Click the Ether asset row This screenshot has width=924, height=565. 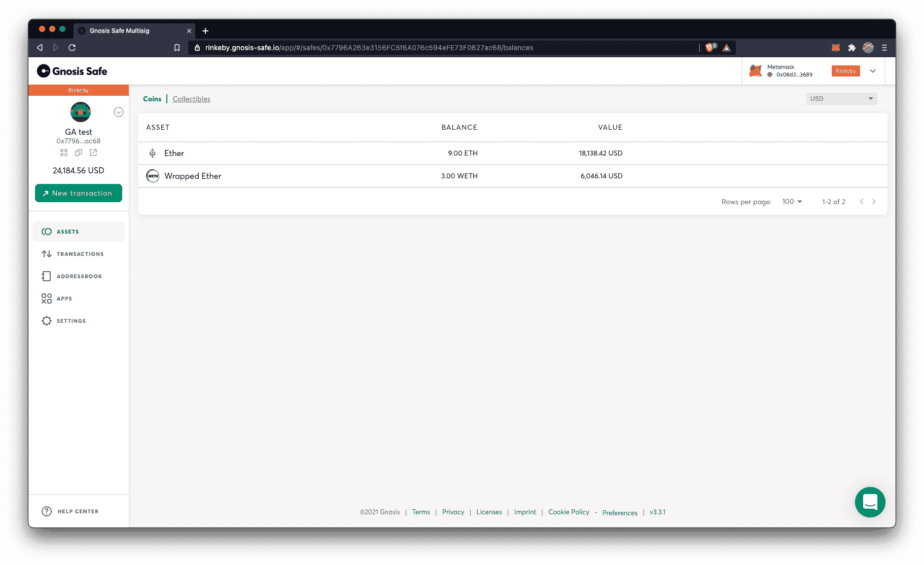click(x=512, y=153)
